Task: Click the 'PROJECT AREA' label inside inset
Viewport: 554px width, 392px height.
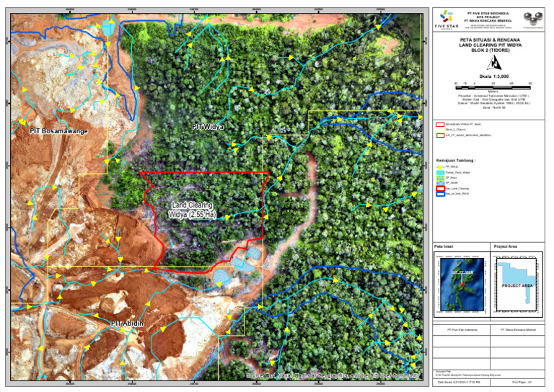Action: pyautogui.click(x=517, y=285)
